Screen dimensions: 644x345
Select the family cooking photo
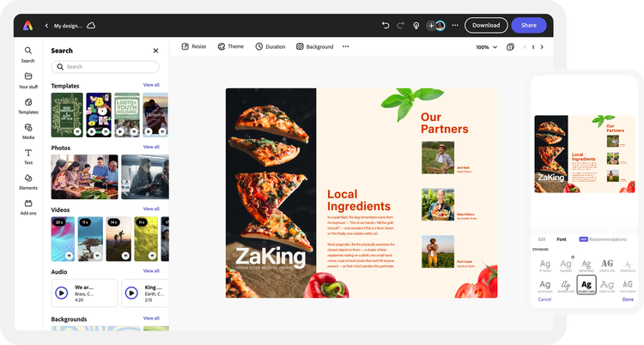(85, 177)
